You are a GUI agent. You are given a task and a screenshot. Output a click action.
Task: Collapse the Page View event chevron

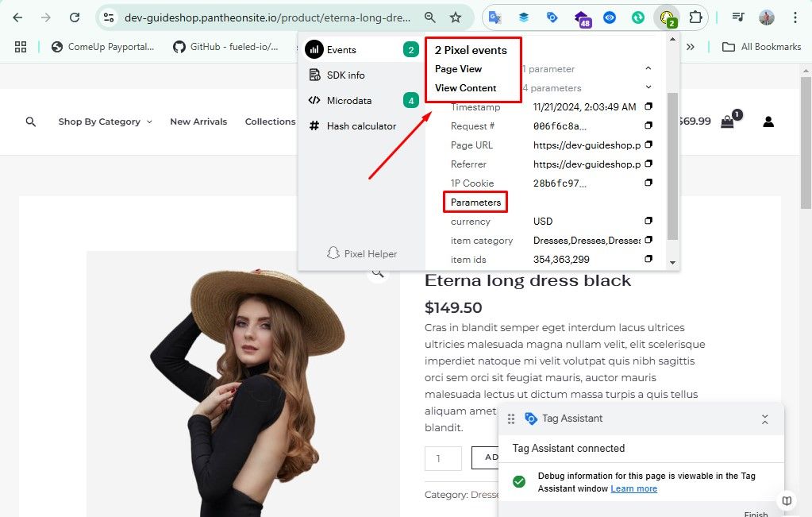[648, 69]
